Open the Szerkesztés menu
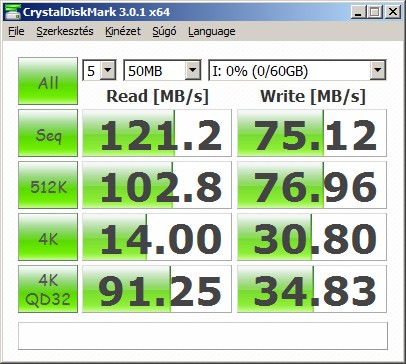 point(65,31)
